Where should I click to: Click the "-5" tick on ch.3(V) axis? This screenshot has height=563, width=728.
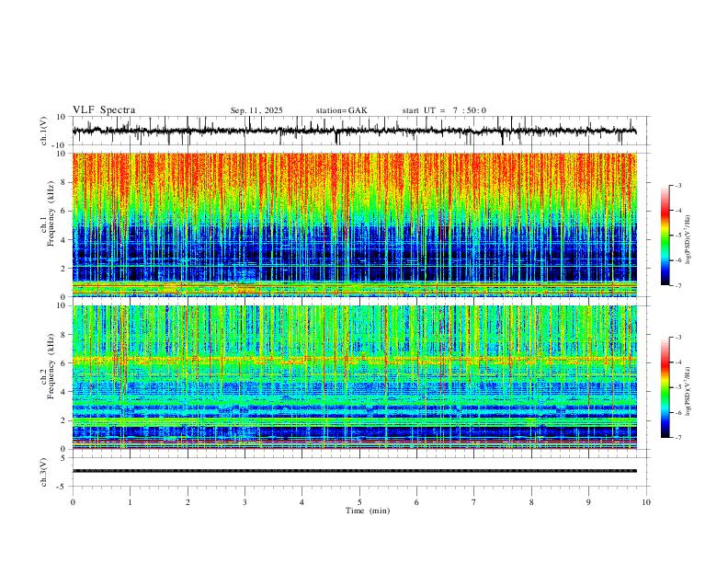click(63, 487)
